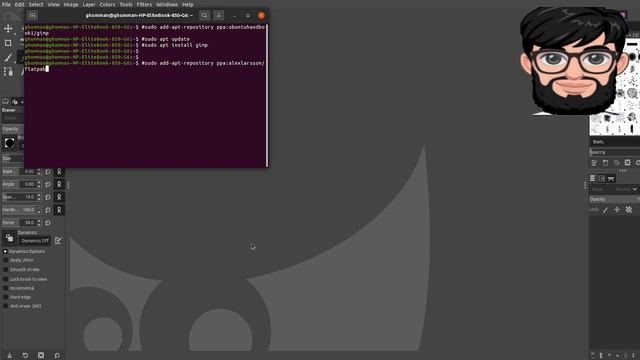The height and width of the screenshot is (360, 640).
Task: Click the brushes grid thumbnail area
Action: click(614, 87)
